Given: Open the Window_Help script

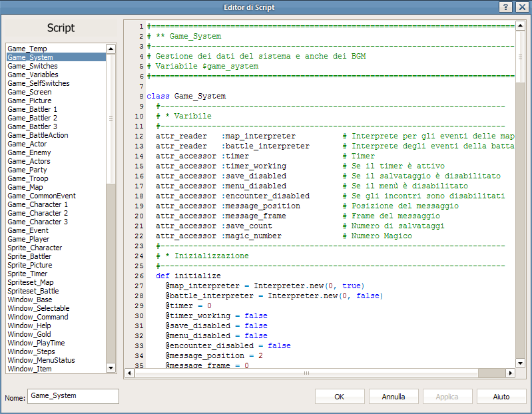Looking at the screenshot, I should 57,325.
